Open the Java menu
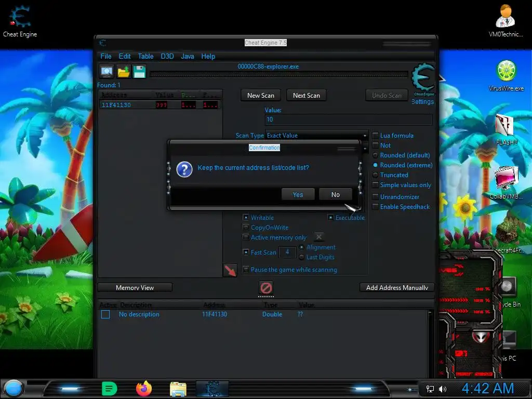 point(188,56)
